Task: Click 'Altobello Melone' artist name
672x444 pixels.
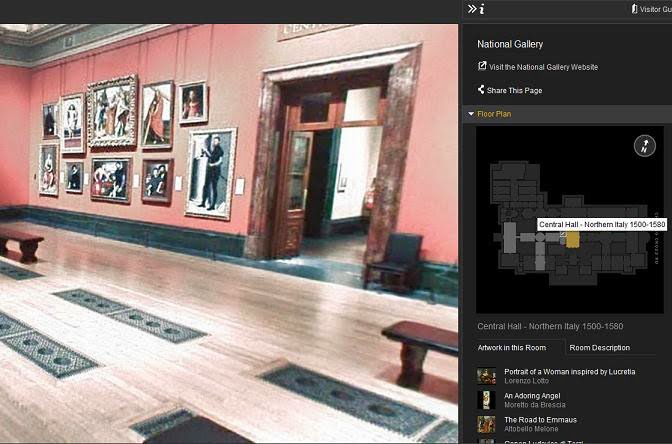Action: click(531, 429)
